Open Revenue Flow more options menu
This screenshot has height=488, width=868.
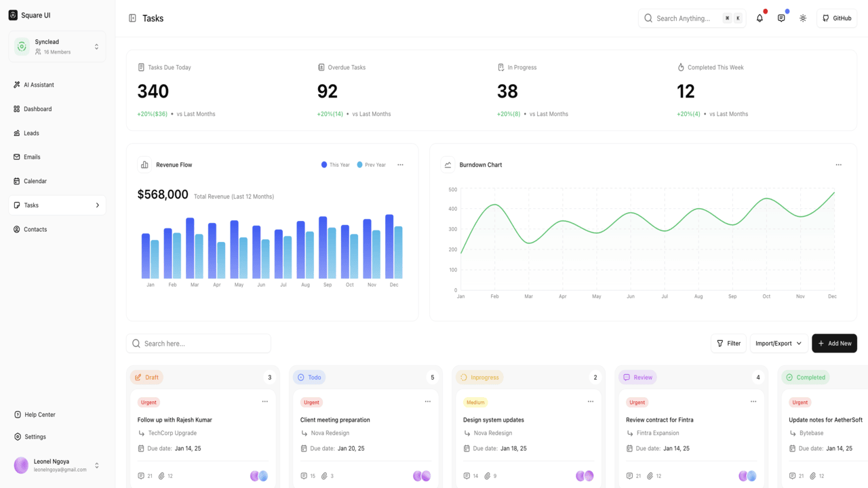tap(400, 165)
